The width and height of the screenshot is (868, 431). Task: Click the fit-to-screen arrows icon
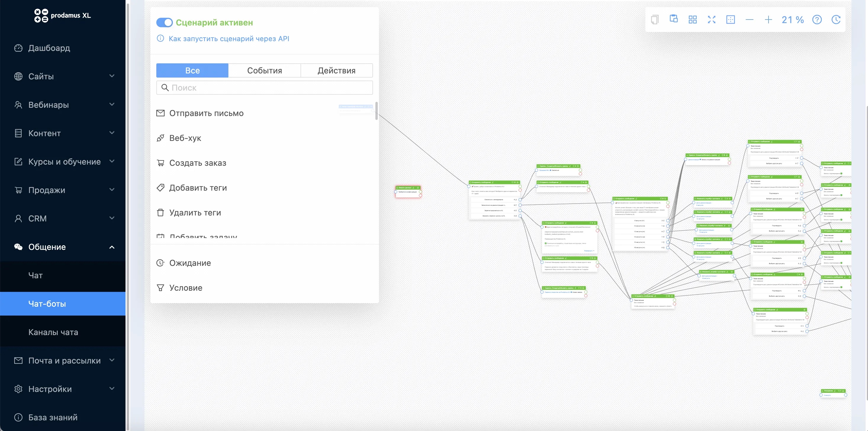711,20
